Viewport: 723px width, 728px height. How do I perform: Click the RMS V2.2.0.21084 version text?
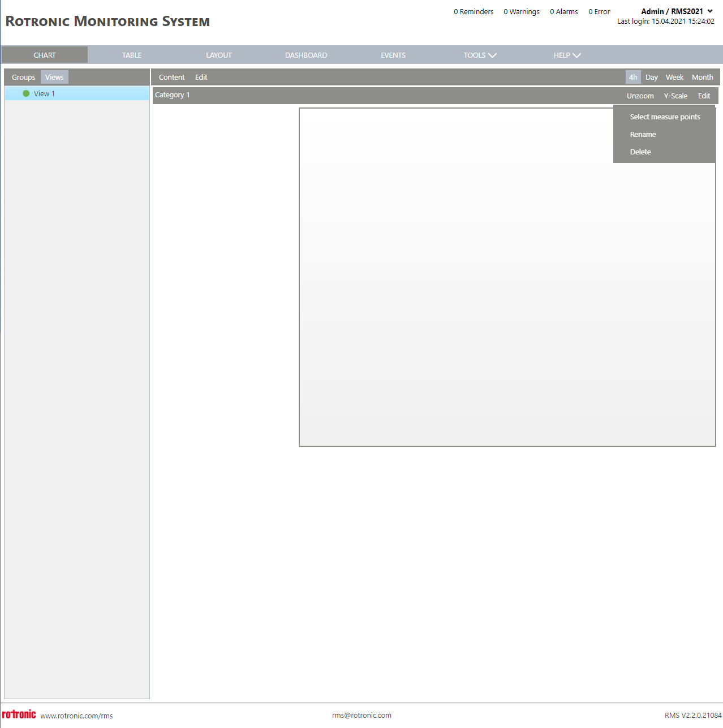[693, 715]
